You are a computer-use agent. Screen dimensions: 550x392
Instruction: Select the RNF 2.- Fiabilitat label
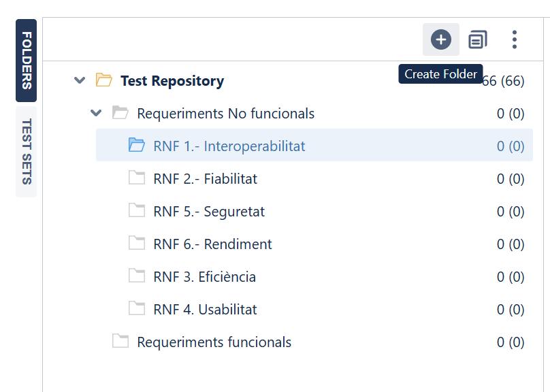205,179
